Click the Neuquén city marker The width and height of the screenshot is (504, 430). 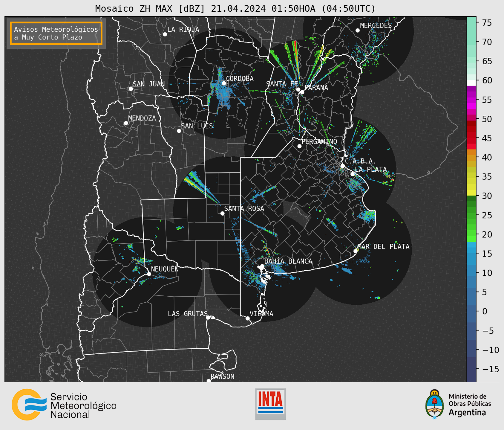[149, 274]
